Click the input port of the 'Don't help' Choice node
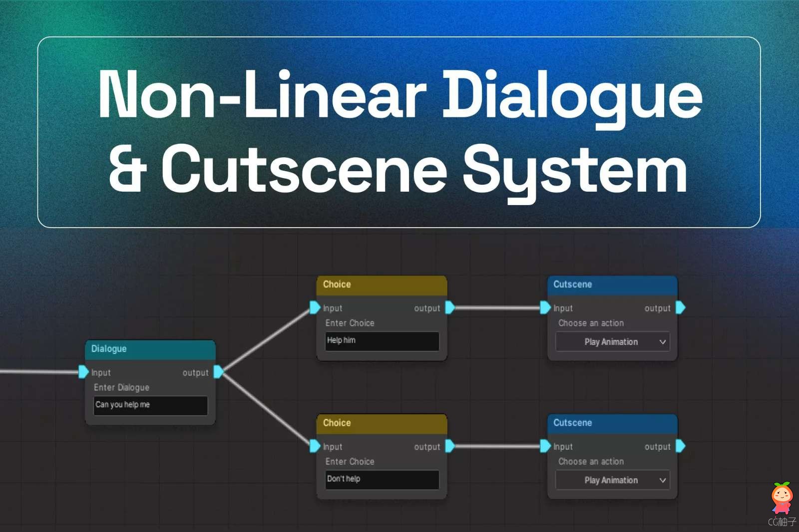799x532 pixels. [315, 446]
